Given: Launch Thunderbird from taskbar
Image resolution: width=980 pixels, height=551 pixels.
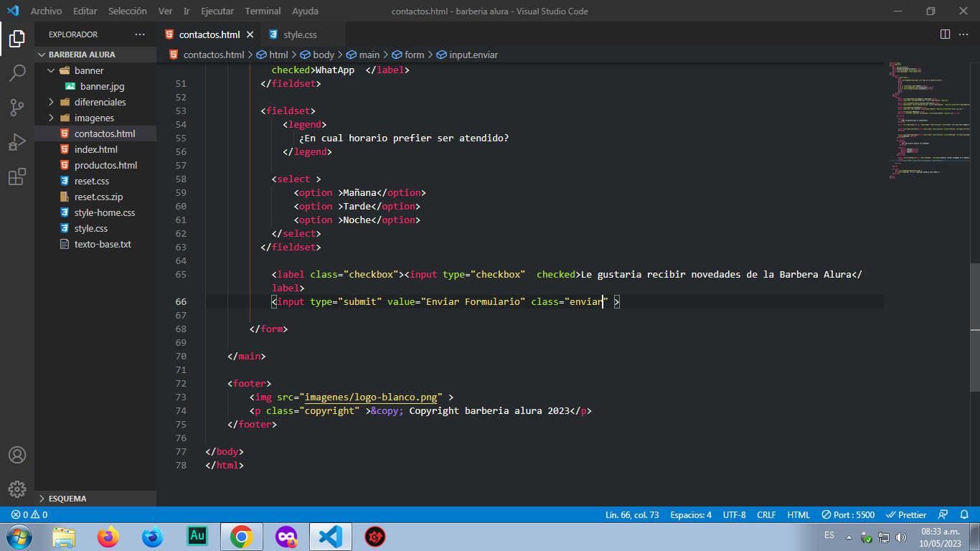Looking at the screenshot, I should click(x=153, y=537).
